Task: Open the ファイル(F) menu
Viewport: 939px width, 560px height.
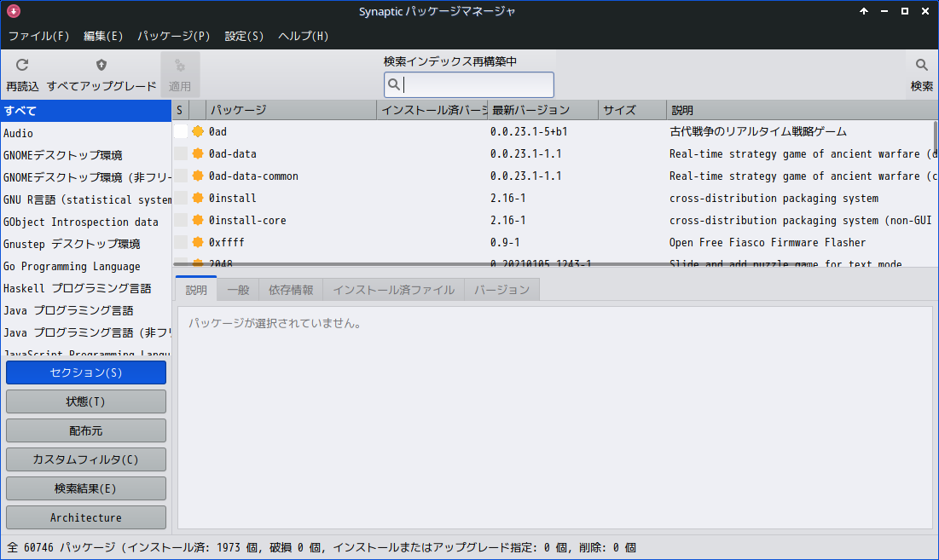Action: (x=38, y=36)
